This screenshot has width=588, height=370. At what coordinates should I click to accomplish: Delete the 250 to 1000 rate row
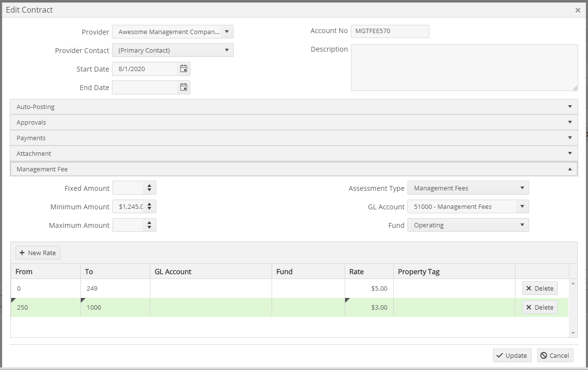pyautogui.click(x=540, y=307)
